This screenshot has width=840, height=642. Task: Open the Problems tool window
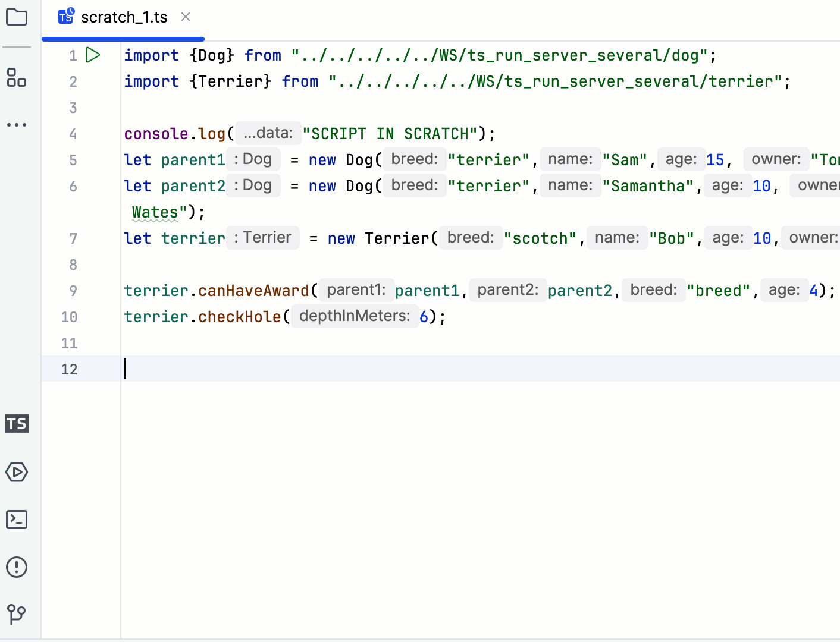click(x=17, y=567)
